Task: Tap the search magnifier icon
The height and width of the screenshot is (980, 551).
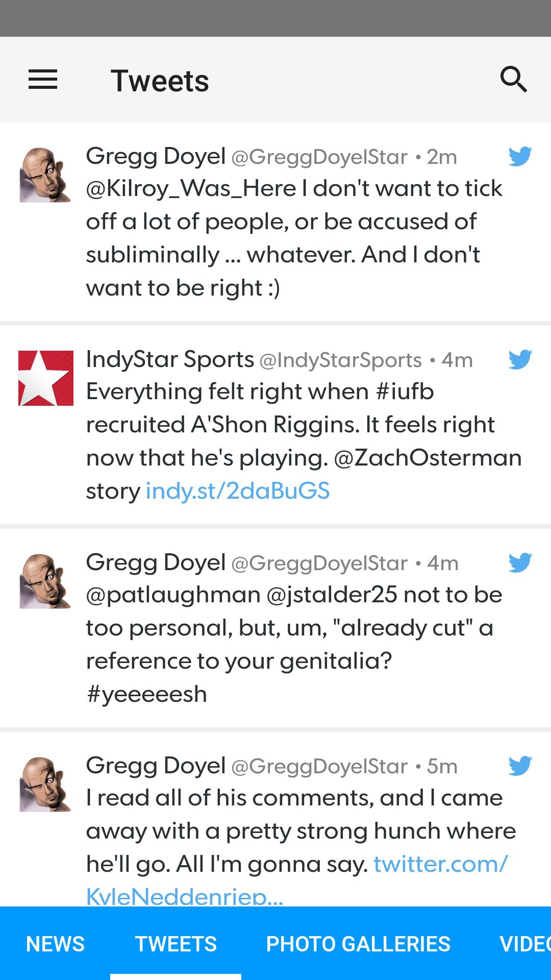Action: (513, 80)
